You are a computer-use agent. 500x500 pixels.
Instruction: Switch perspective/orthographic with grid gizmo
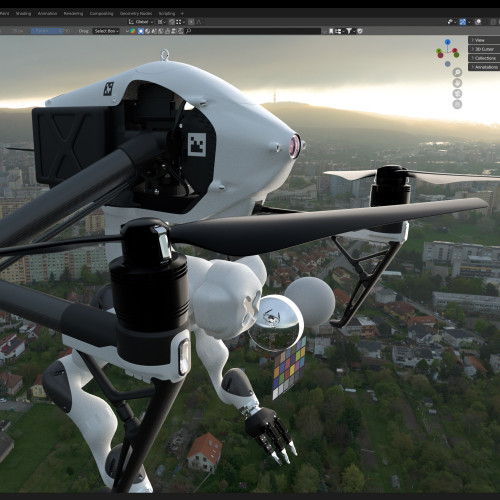point(457,104)
